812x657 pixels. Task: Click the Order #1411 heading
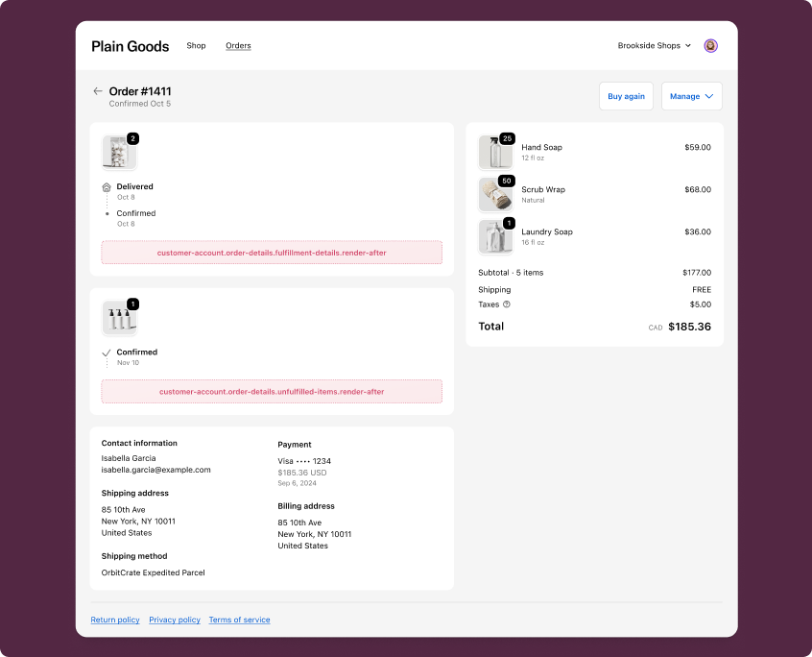click(x=140, y=91)
